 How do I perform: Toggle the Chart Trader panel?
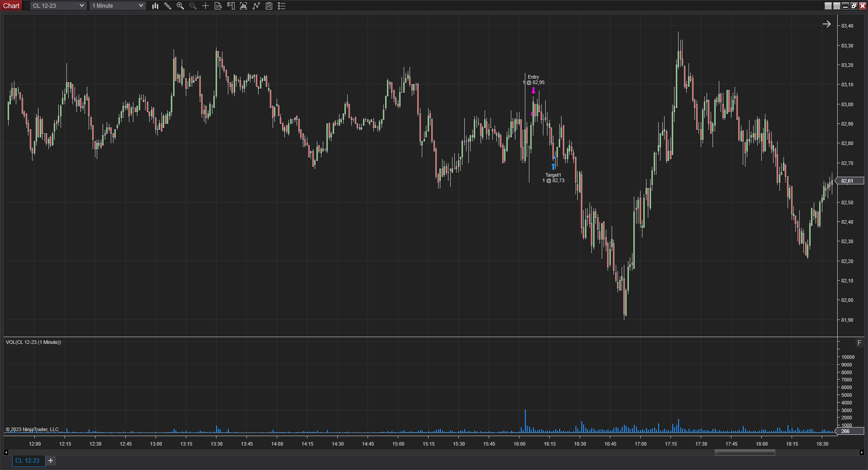[x=231, y=6]
